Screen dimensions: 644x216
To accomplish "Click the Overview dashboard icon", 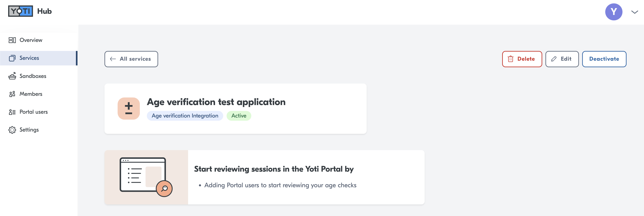I will (12, 40).
